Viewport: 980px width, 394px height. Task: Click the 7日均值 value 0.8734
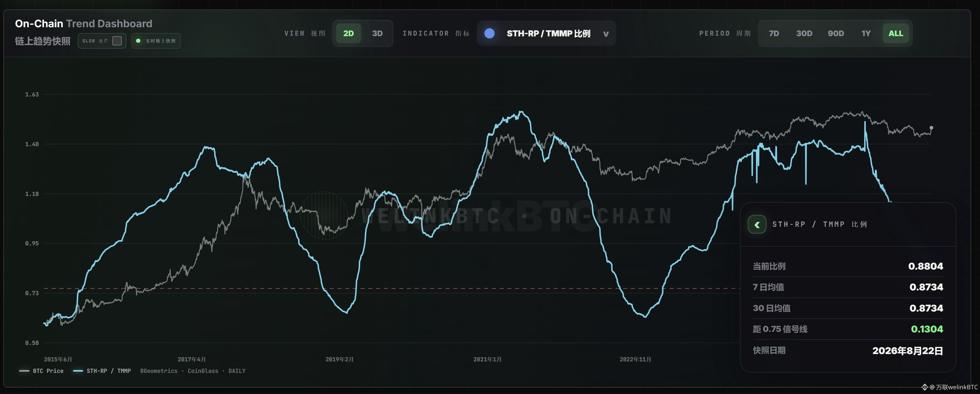(x=926, y=287)
